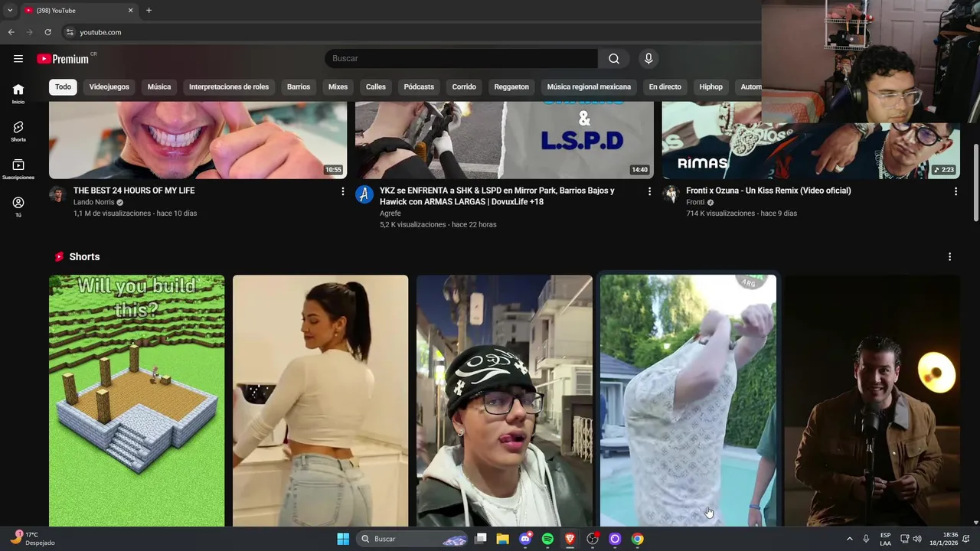Open Shorts shelf more options menu

[x=949, y=257]
